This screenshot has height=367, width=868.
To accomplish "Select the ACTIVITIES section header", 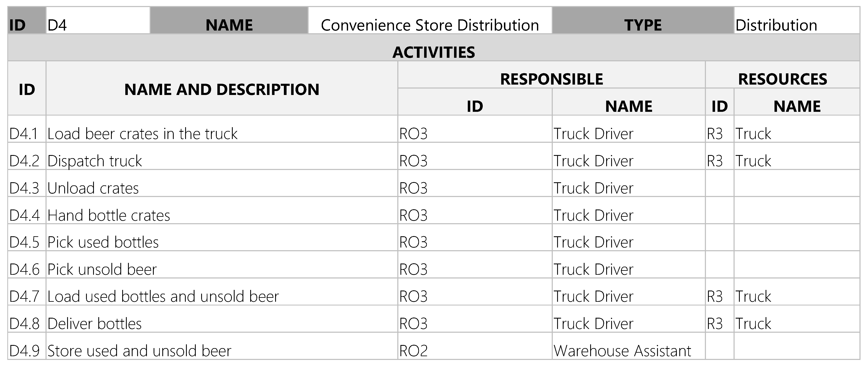I will click(434, 52).
